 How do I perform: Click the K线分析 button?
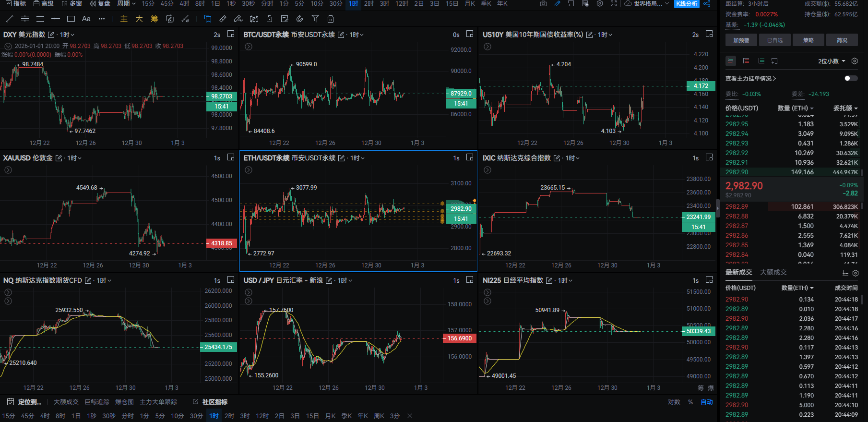pyautogui.click(x=687, y=3)
